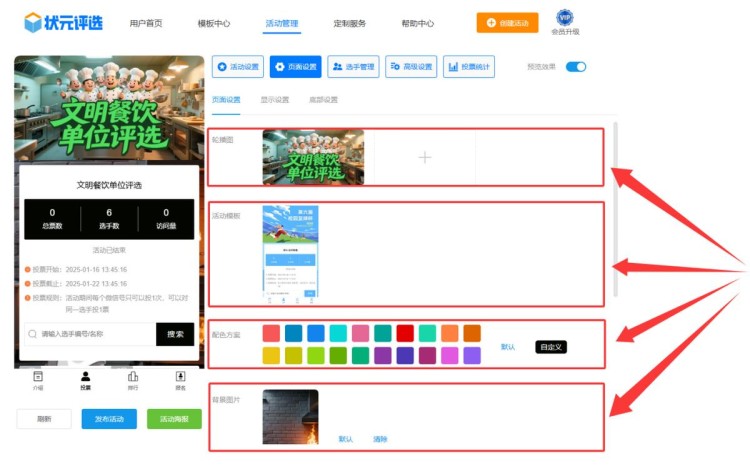Viewport: 750px width, 469px height.
Task: Click the 状元评选 logo icon
Action: (x=33, y=22)
